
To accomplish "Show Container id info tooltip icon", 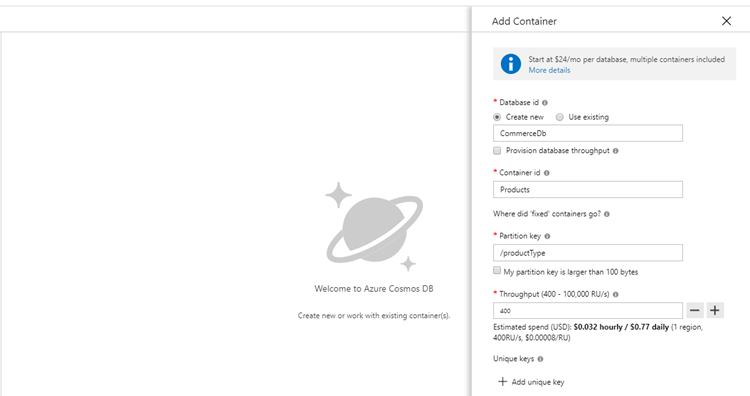I will tap(547, 173).
